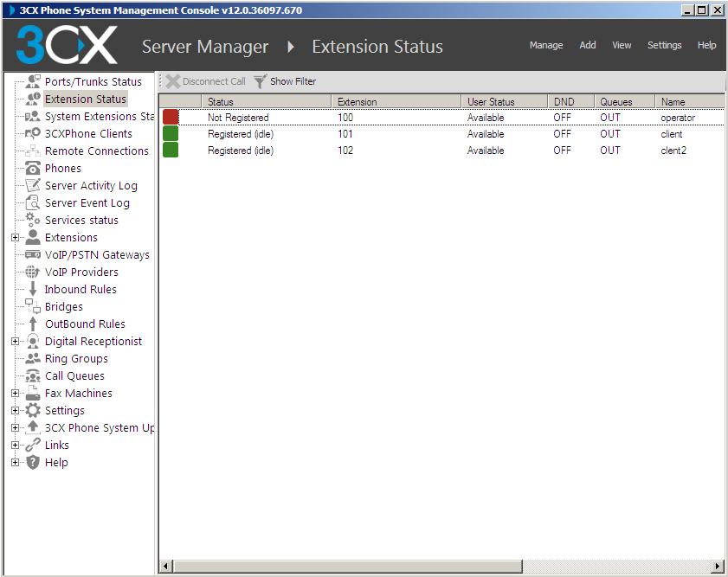Viewport: 728px width, 577px height.
Task: Sort by the Name column header
Action: pos(690,101)
